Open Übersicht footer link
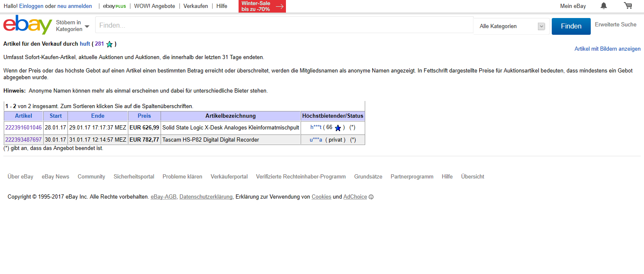This screenshot has height=274, width=644. (473, 177)
